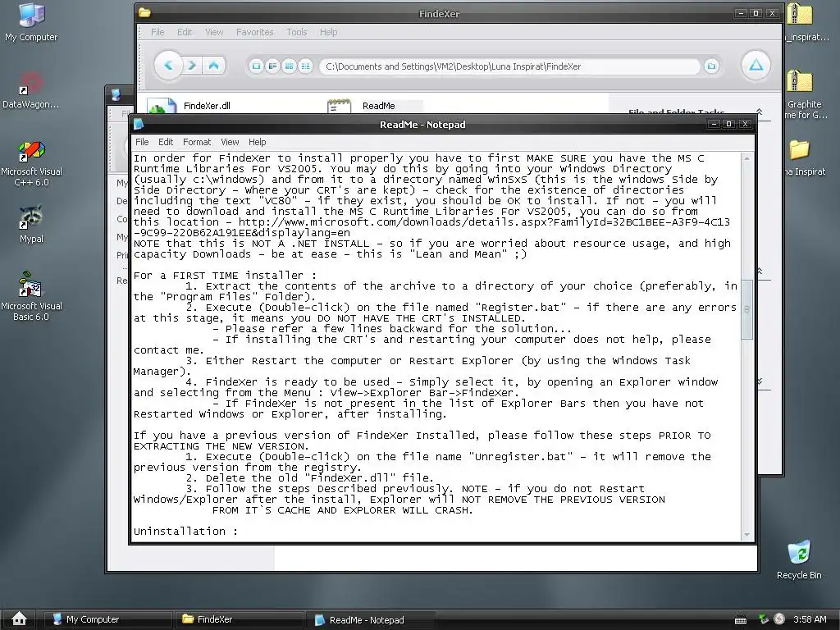Select the Microsoft Visual Basic 6.0 desktop icon

tap(31, 296)
